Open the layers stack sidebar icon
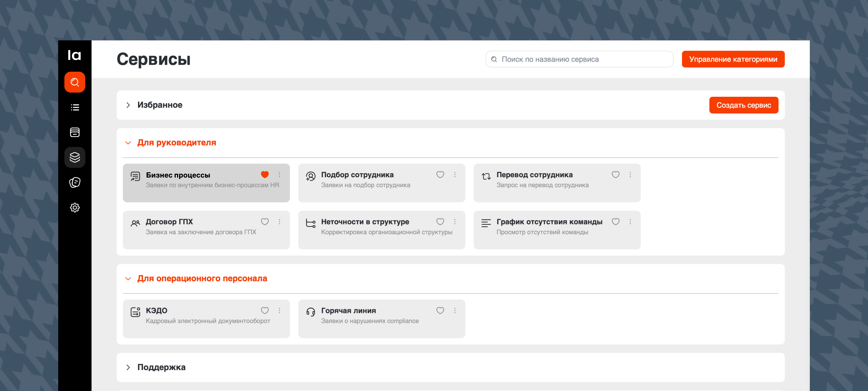This screenshot has height=391, width=868. click(x=74, y=157)
